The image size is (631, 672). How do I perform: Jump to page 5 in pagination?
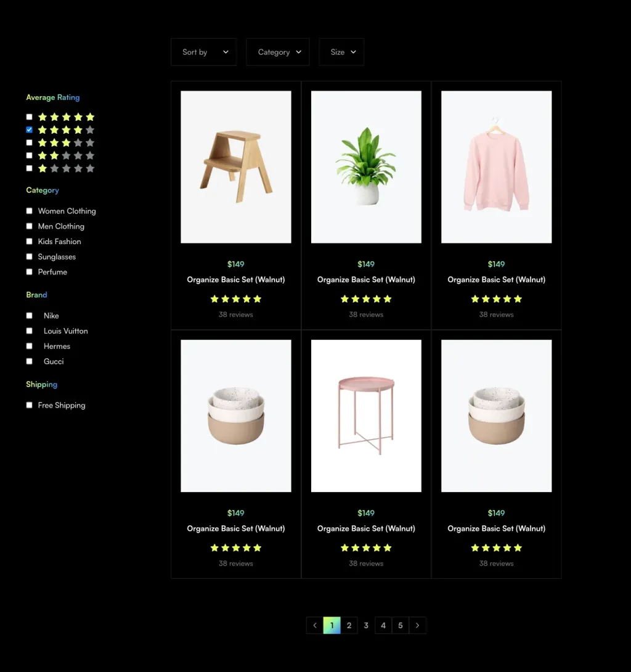click(x=400, y=625)
